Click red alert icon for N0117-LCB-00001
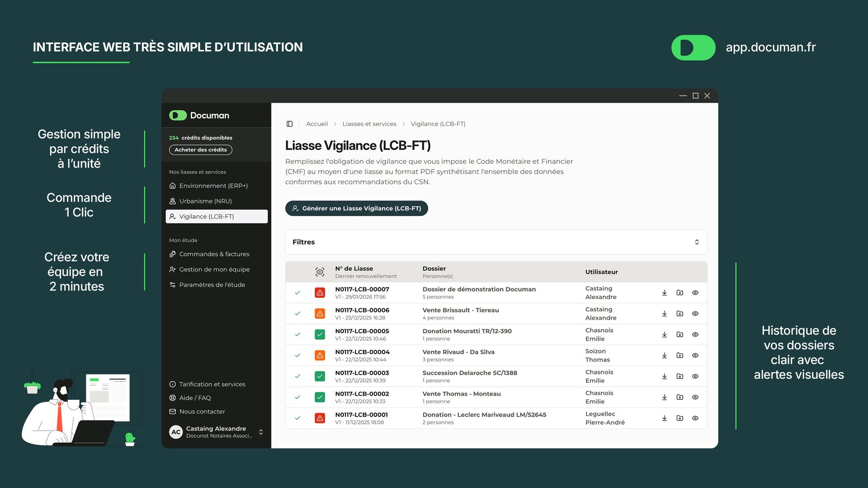The width and height of the screenshot is (868, 488). coord(320,418)
